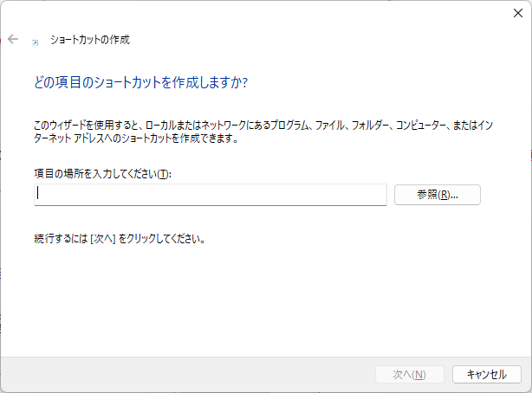Click the shortcut icon beside ショートカットの作成 title
The height and width of the screenshot is (393, 532).
tap(35, 41)
